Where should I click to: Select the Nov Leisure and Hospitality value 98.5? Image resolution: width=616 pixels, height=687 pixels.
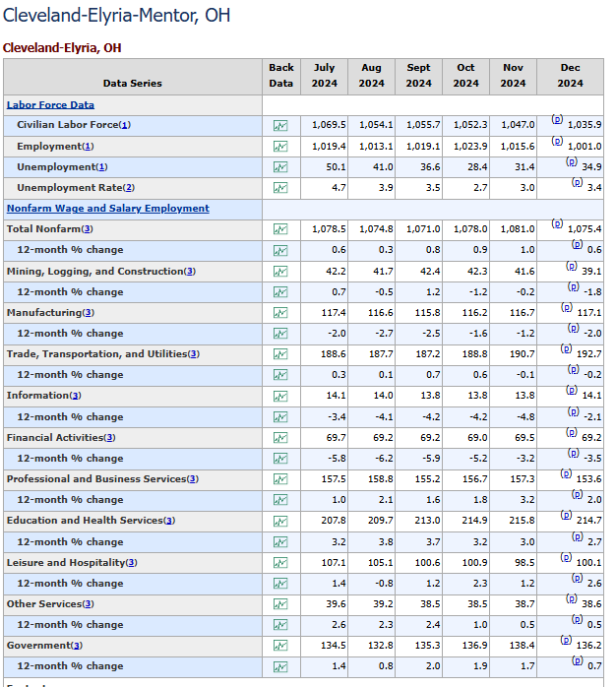pos(524,562)
